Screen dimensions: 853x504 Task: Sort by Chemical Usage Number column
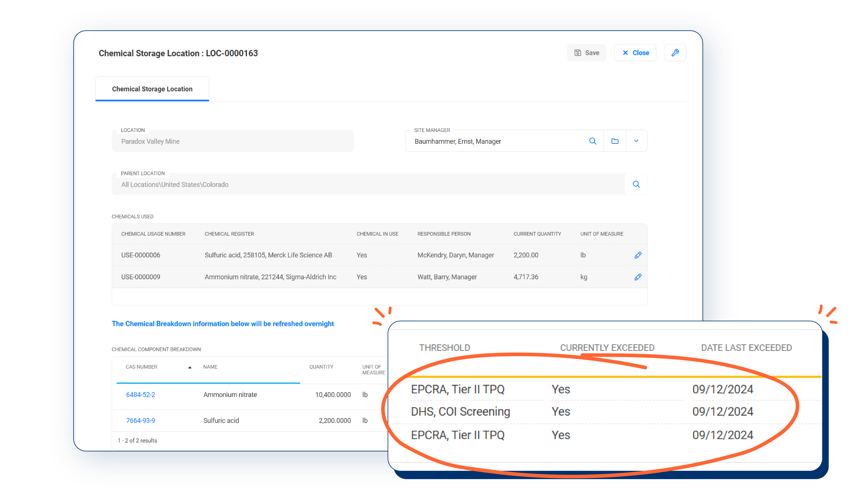153,234
